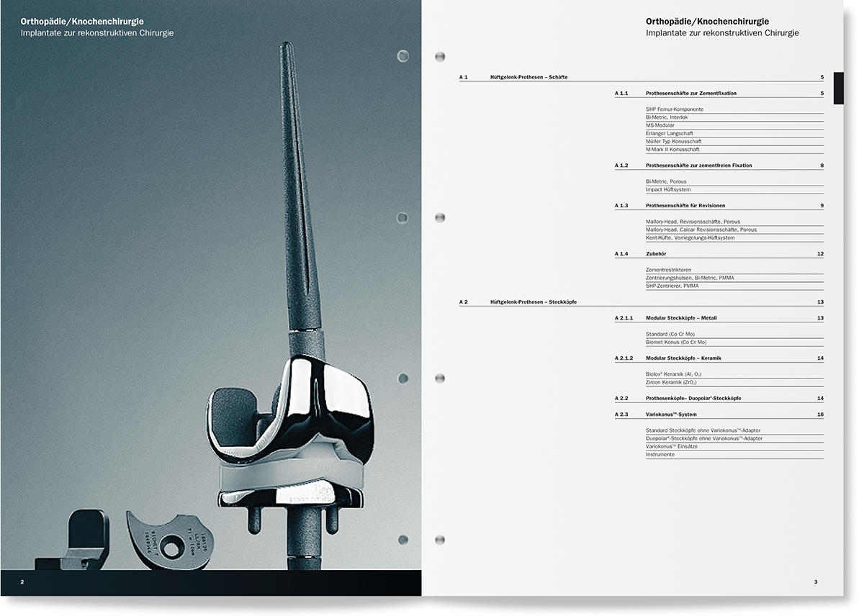Jump to A 2 Hüftgelenk-Prothesen – Steckköpfe
The width and height of the screenshot is (864, 616).
coord(533,302)
